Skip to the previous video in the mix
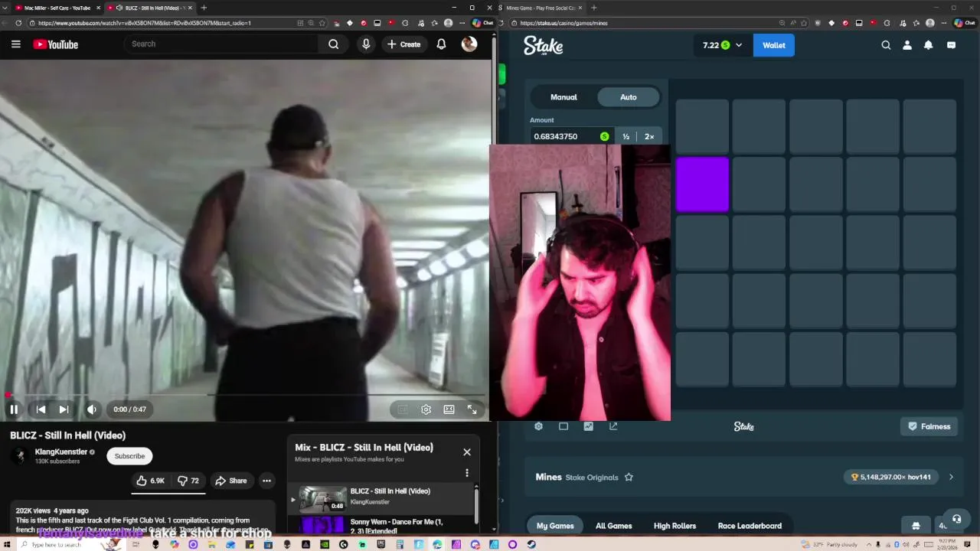 click(41, 409)
